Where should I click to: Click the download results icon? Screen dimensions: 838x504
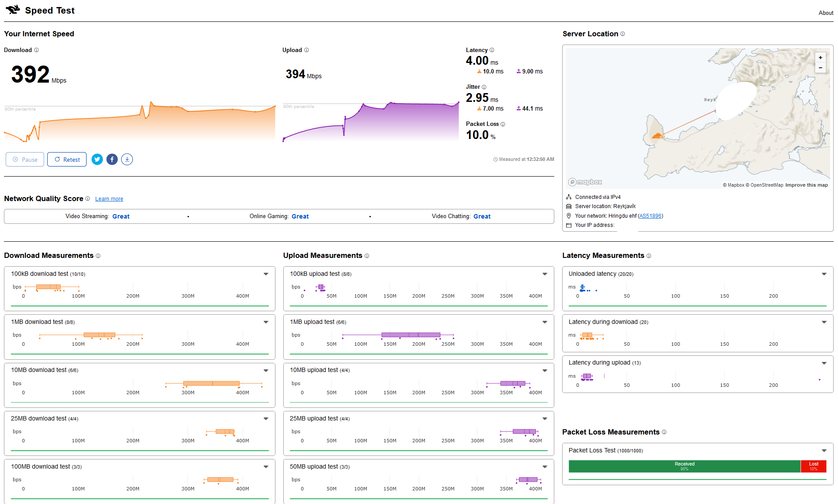click(x=127, y=160)
